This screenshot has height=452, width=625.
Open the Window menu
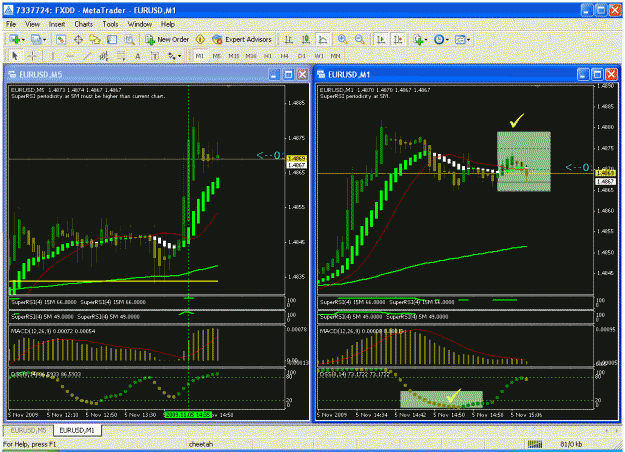click(140, 24)
